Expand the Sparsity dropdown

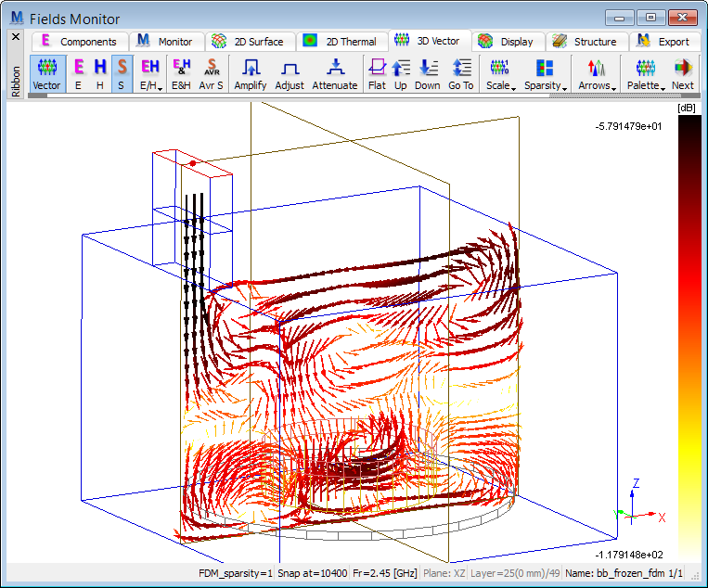[x=545, y=73]
